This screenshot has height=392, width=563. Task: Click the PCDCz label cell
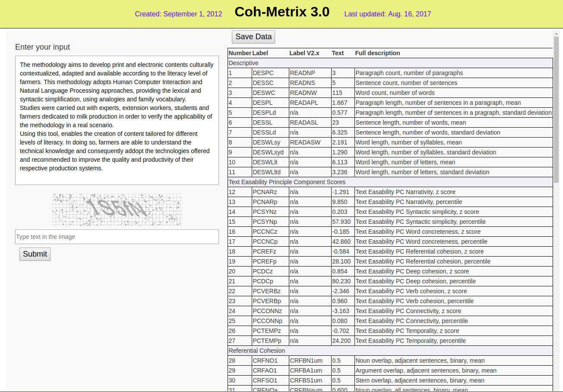click(270, 271)
